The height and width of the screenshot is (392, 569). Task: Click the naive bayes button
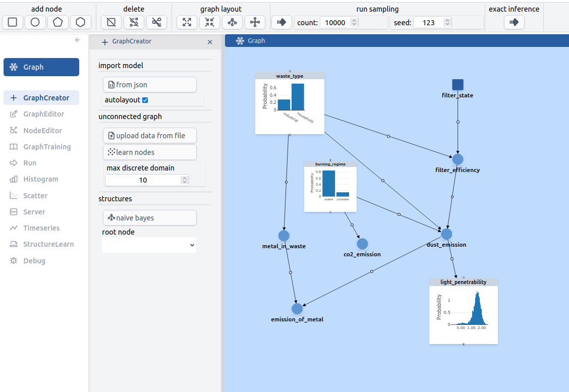(149, 218)
